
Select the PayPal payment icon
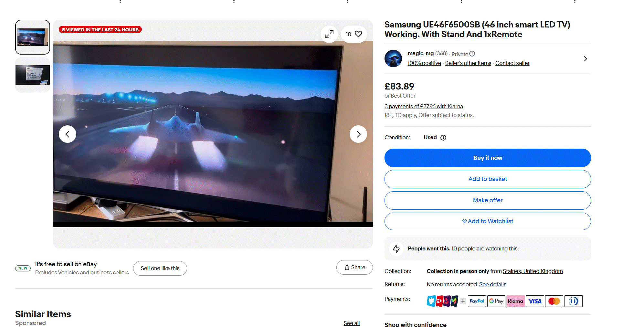(477, 301)
